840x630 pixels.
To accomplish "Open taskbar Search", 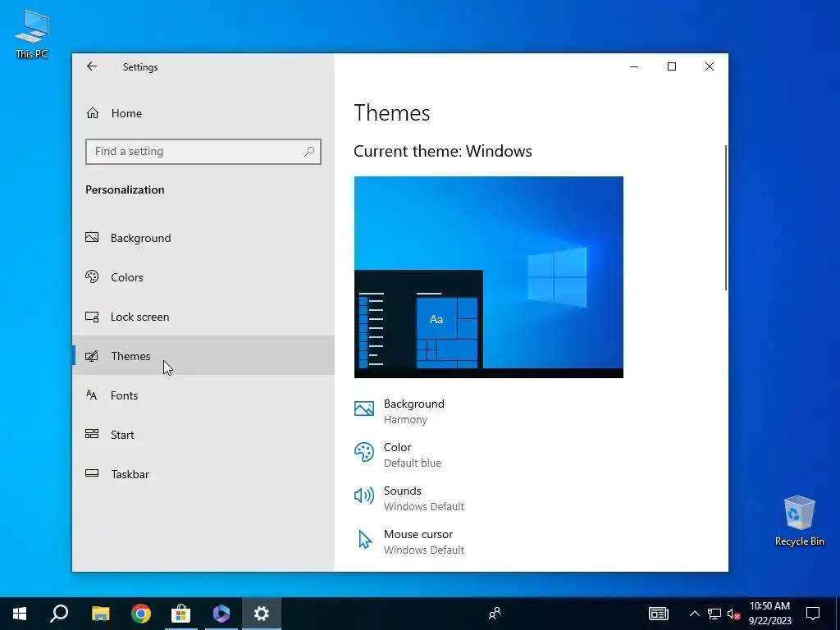I will (59, 614).
